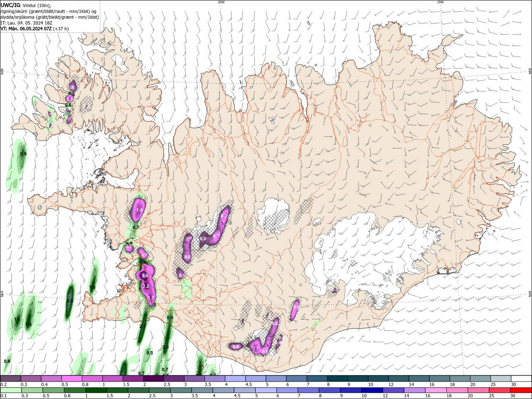Image resolution: width=532 pixels, height=399 pixels.
Task: Click the '2.1' precipitation value off the southwest coast
Action: pyautogui.click(x=143, y=326)
